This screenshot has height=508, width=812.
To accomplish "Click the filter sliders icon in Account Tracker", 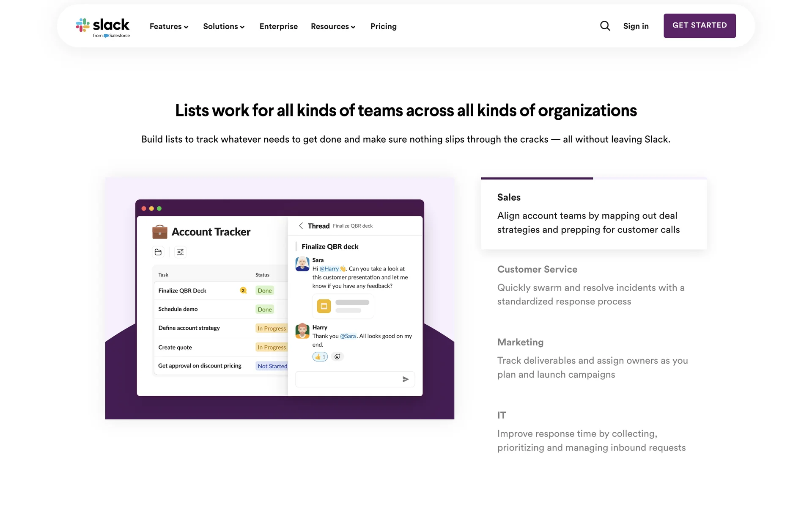I will 180,252.
